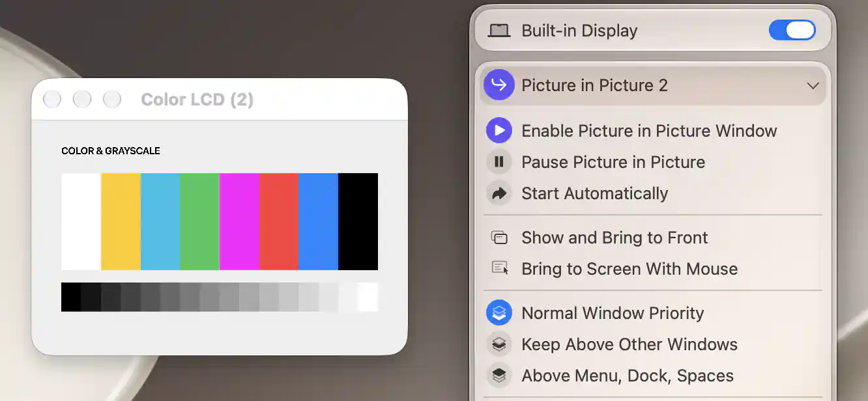Toggle the Built-in Display switch off
The width and height of the screenshot is (868, 401).
(x=792, y=31)
